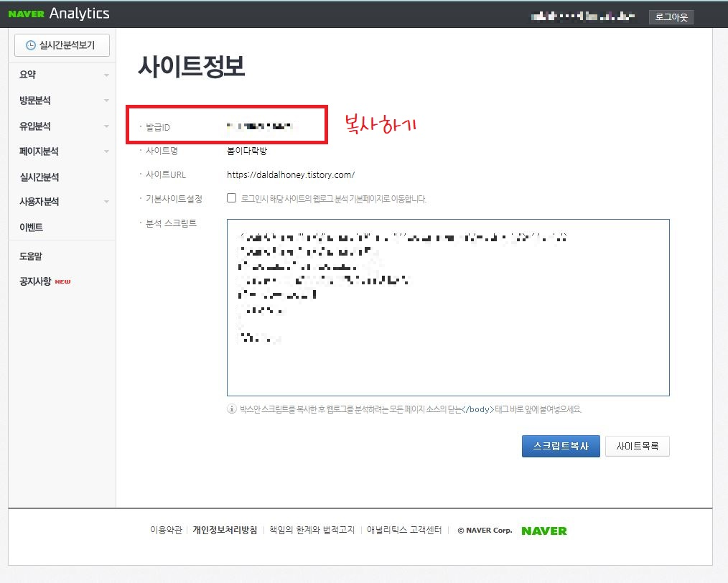
Task: Open 개인정보처리방침 footer link
Action: [225, 530]
